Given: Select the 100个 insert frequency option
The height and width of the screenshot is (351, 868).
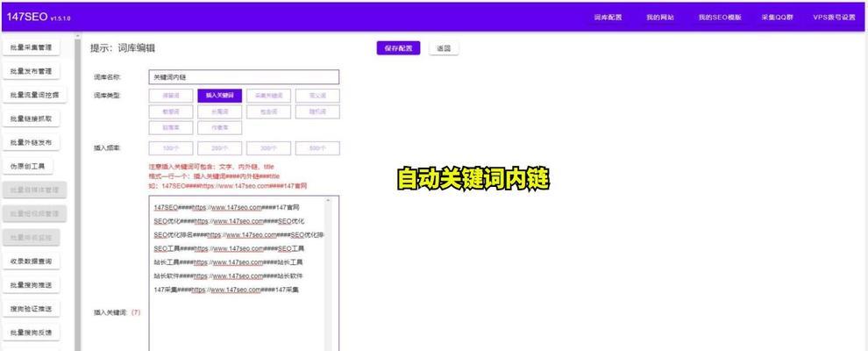Looking at the screenshot, I should (171, 148).
